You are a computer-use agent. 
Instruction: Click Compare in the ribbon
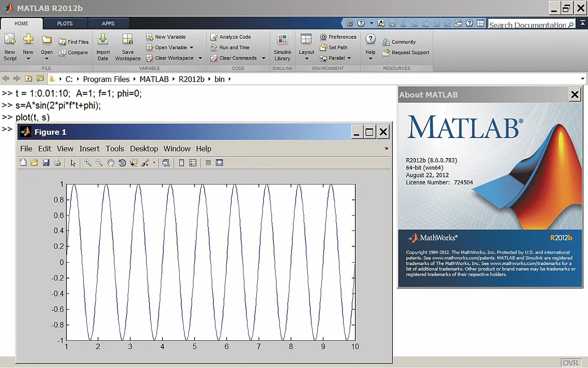[x=73, y=53]
